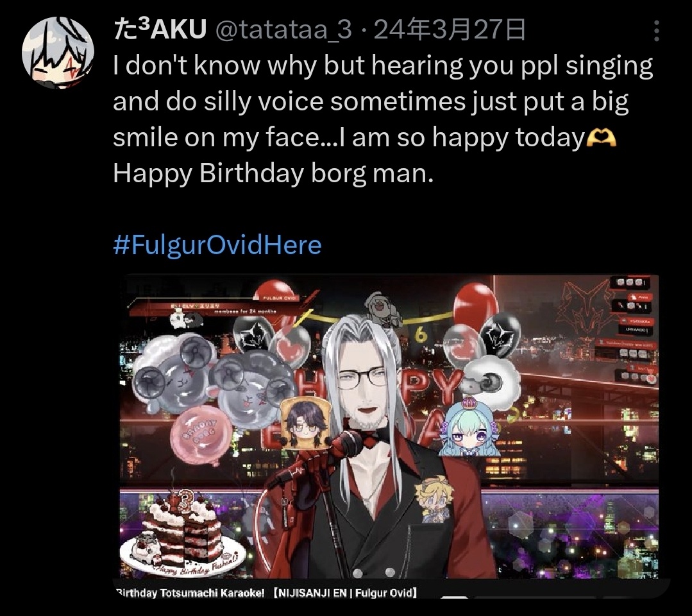The height and width of the screenshot is (616, 692).
Task: Open the three-dot more options menu
Action: [656, 31]
